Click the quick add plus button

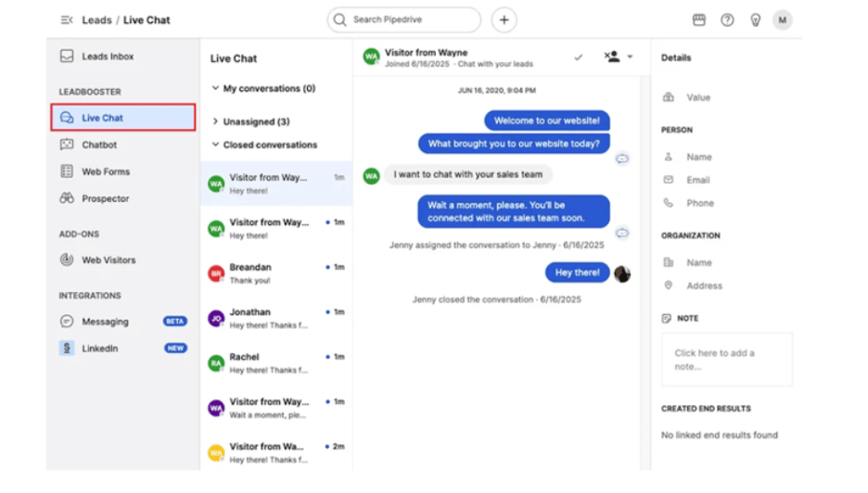[x=504, y=19]
